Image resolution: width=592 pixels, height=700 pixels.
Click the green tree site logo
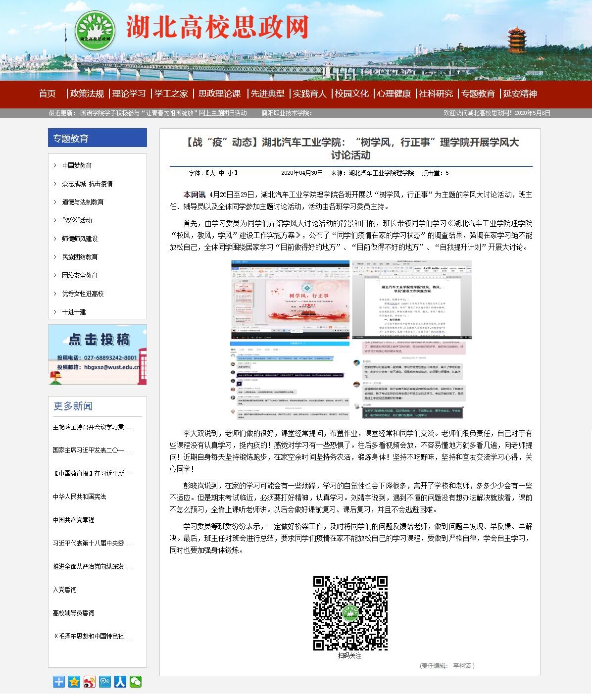point(96,30)
